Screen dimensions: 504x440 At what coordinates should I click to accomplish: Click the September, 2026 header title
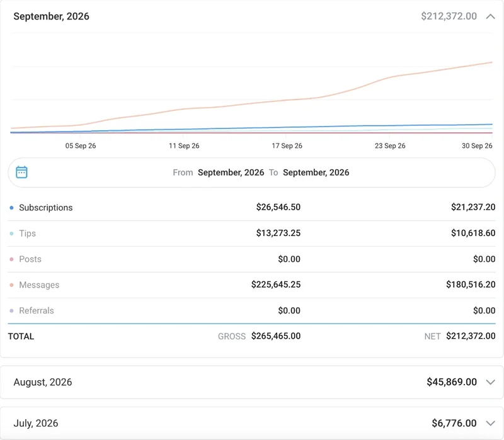pyautogui.click(x=52, y=16)
